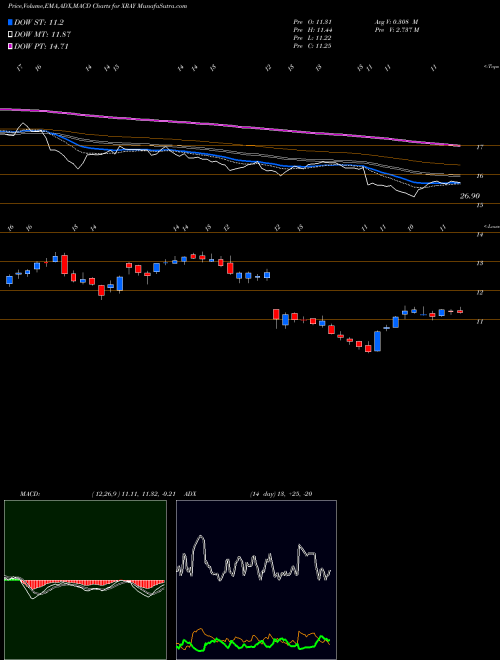500x660 pixels.
Task: Click the 'Pre C: 11.25' close value
Action: tap(312, 46)
